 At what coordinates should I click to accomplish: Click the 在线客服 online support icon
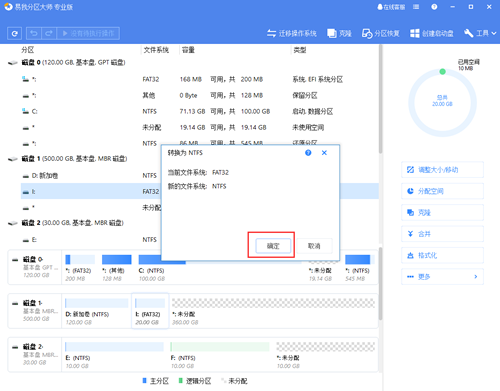point(391,7)
